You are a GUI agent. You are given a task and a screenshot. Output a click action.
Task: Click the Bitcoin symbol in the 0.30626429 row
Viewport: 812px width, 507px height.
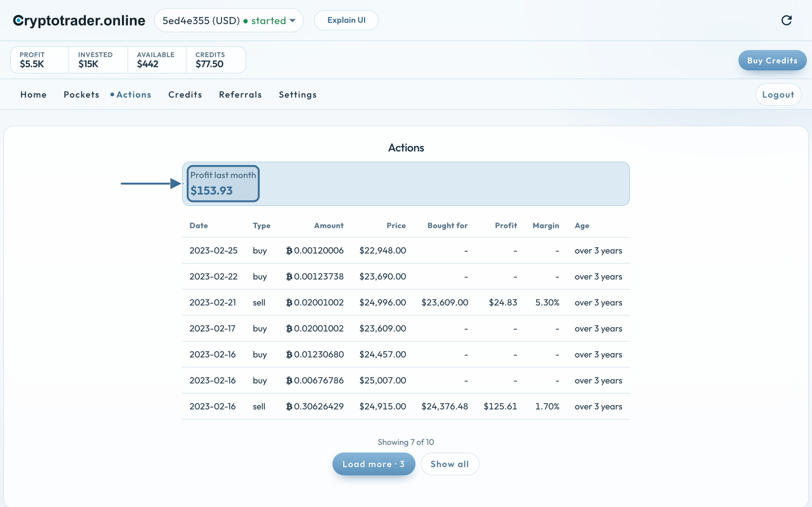[289, 407]
